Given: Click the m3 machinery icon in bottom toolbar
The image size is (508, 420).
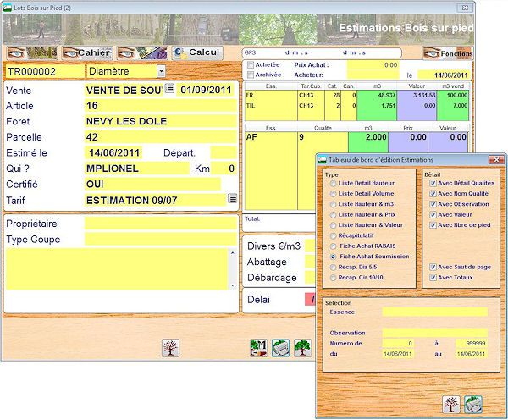Looking at the screenshot, I should click(259, 348).
